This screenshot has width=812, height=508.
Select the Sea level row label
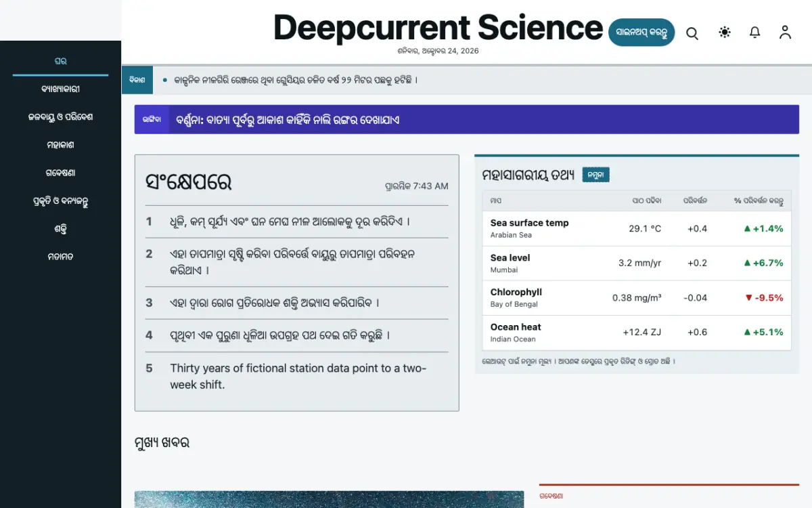(510, 257)
